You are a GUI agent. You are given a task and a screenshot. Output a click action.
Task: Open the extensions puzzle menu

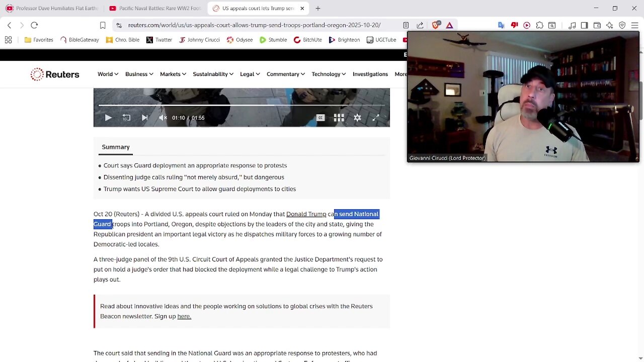click(x=539, y=25)
